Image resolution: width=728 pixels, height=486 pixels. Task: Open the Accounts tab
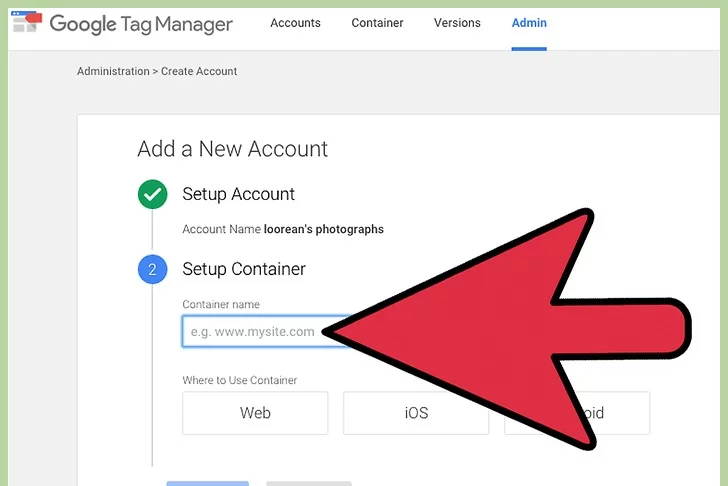click(296, 23)
